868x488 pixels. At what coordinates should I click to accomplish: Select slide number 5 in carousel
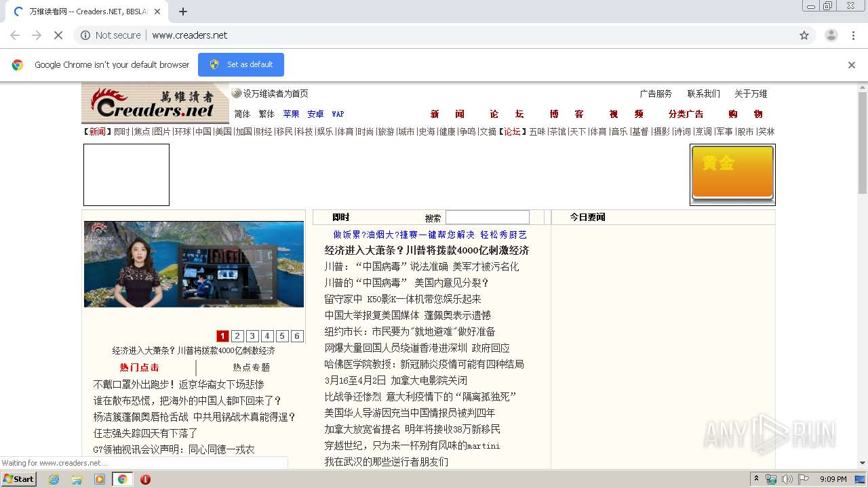pyautogui.click(x=282, y=336)
